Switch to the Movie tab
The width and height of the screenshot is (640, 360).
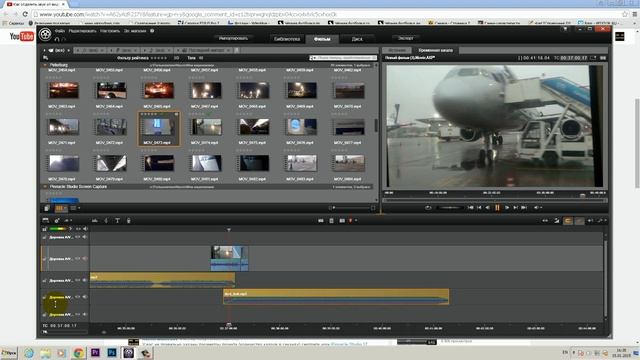pyautogui.click(x=322, y=39)
